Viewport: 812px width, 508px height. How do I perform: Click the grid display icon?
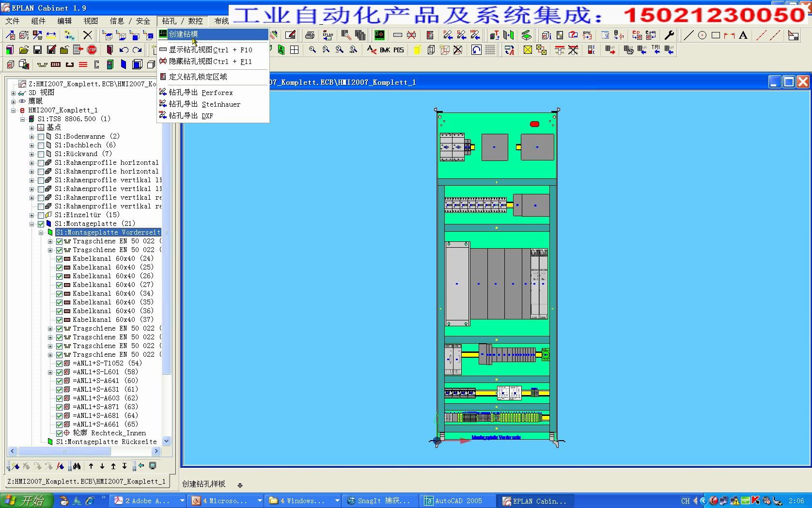pos(490,50)
